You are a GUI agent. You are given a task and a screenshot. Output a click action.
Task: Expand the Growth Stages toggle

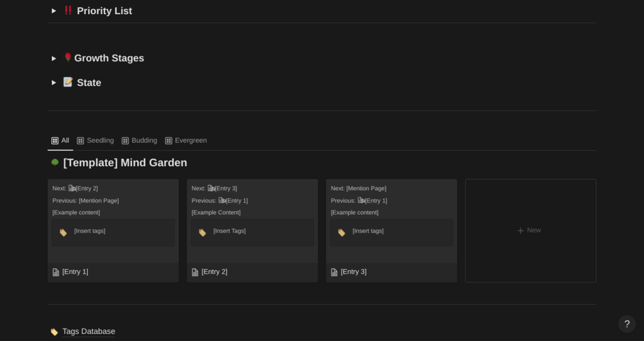[x=54, y=58]
